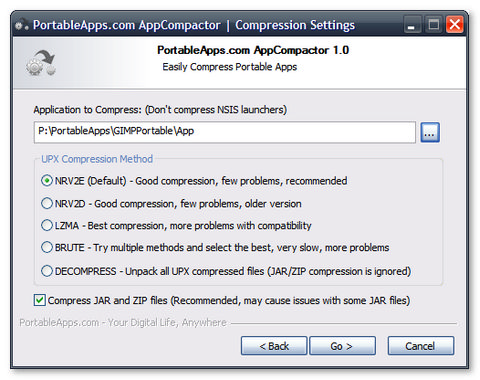Click the Application to Compress path field
480x380 pixels.
pos(225,132)
